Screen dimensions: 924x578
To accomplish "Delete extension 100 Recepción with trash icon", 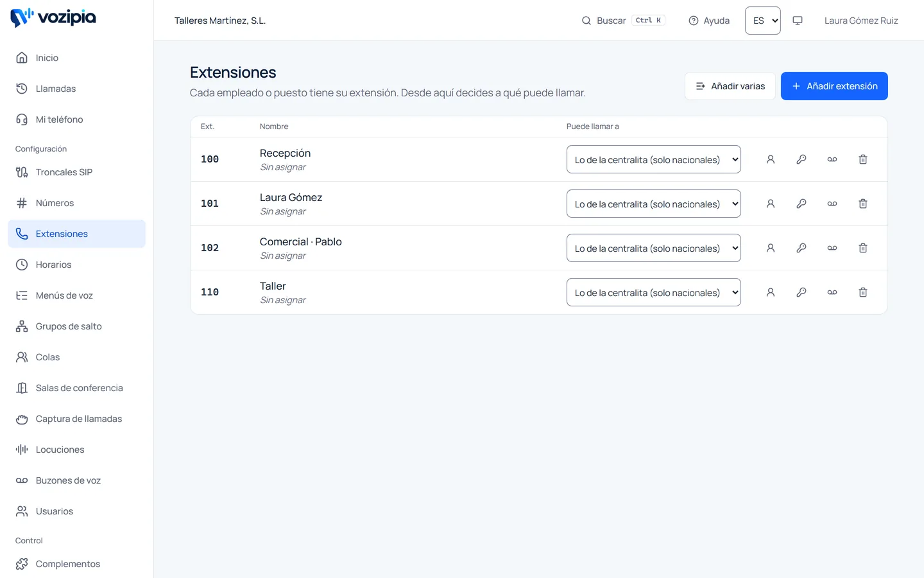I will (863, 159).
